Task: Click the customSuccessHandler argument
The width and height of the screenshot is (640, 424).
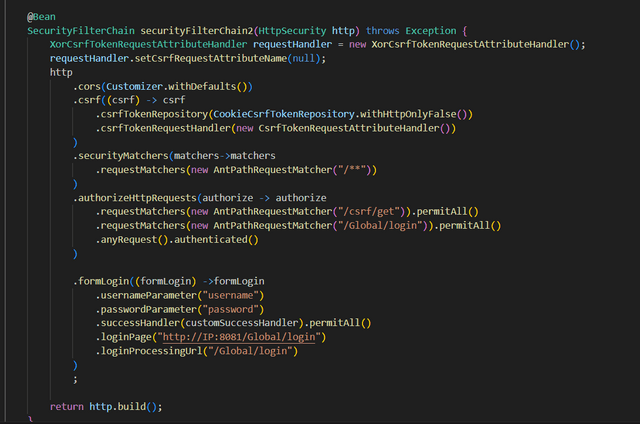Action: pos(247,323)
